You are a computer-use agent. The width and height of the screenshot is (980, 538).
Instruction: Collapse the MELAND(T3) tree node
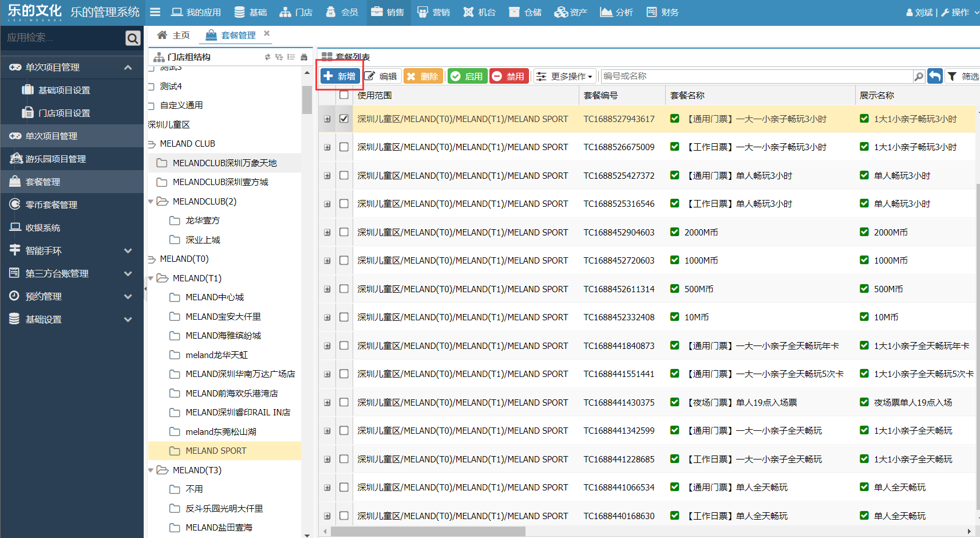coord(151,470)
